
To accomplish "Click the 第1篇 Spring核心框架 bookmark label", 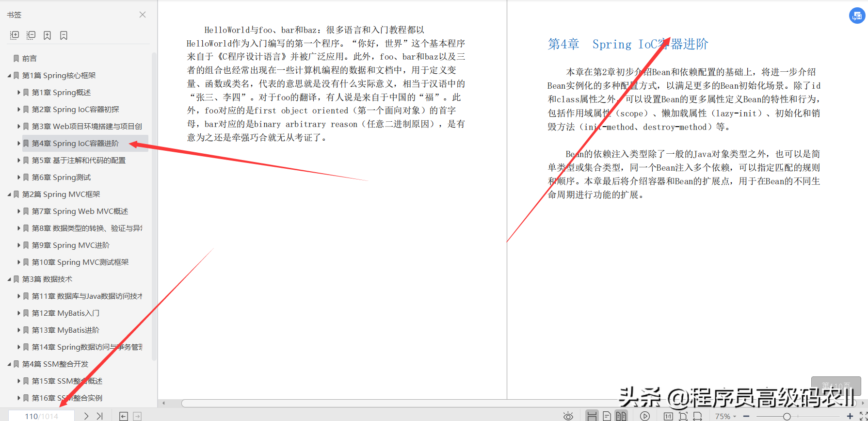I will tap(59, 75).
